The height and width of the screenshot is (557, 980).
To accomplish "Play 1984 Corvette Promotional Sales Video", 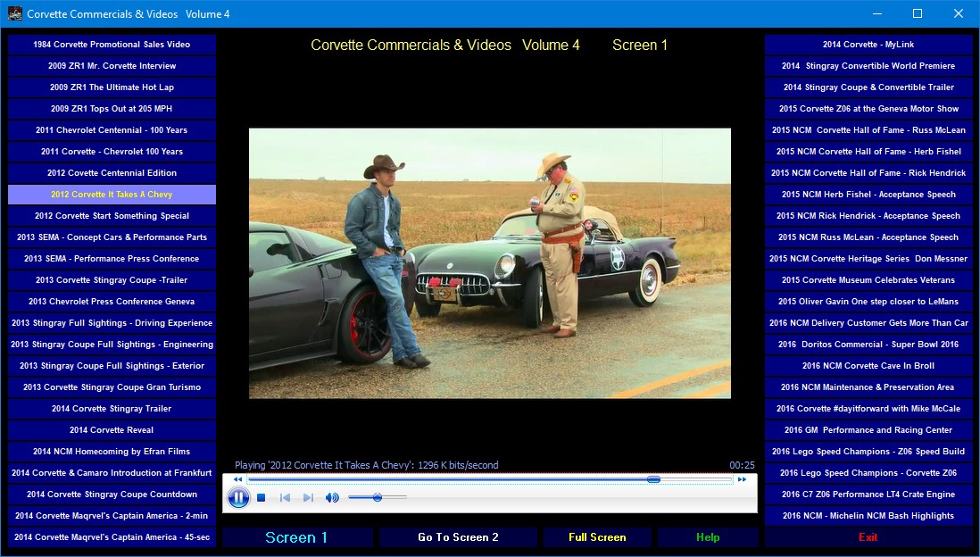I will coord(112,45).
